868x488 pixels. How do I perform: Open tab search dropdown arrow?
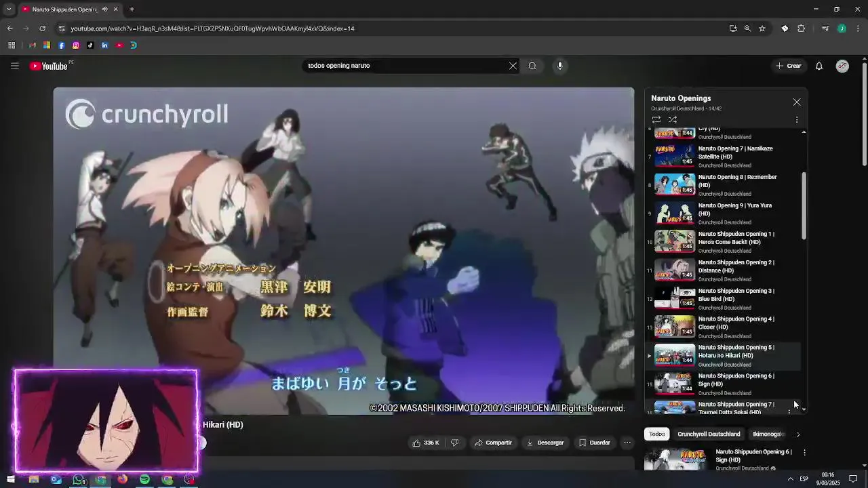[x=9, y=9]
